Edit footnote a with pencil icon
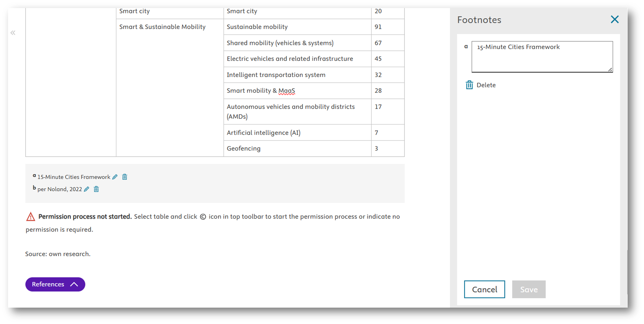 click(115, 177)
